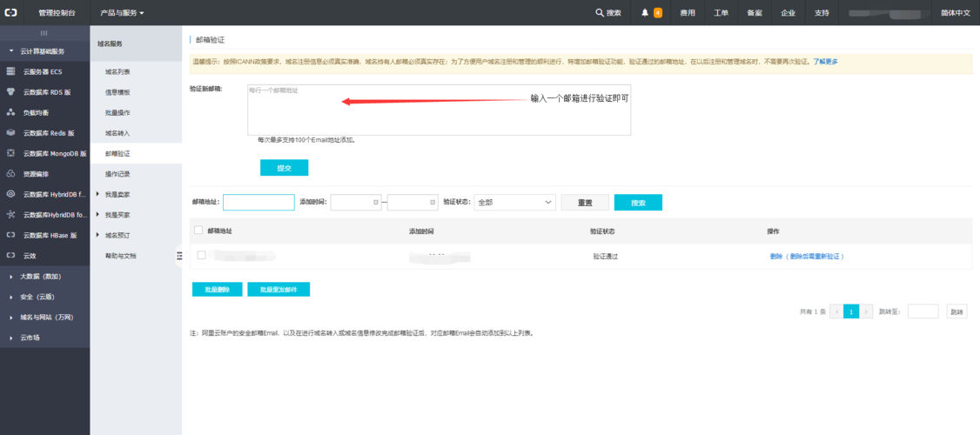Click the 资源编排 icon

pos(10,174)
